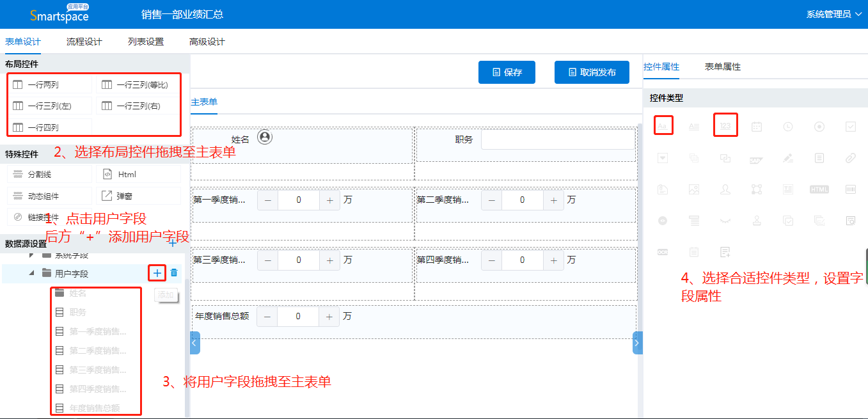The height and width of the screenshot is (419, 868).
Task: Select the 主表单 tab
Action: click(x=204, y=102)
